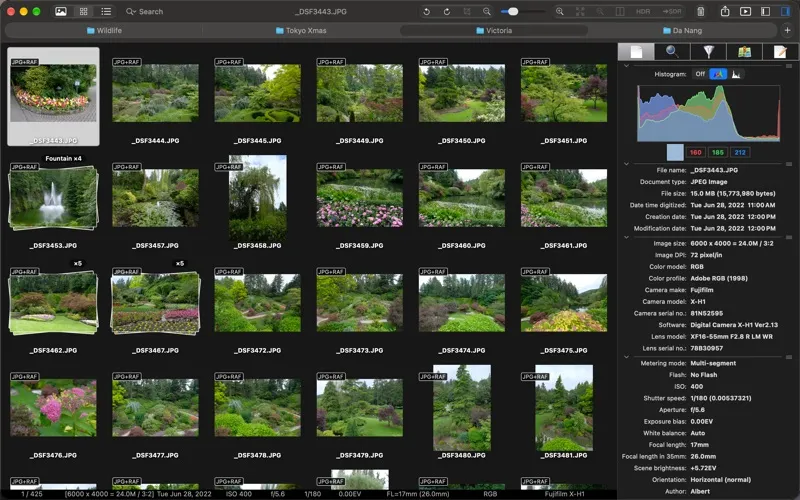Viewport: 800px width, 500px height.
Task: Select the _DSF3453.JPG fountain thumbnail
Action: click(53, 197)
